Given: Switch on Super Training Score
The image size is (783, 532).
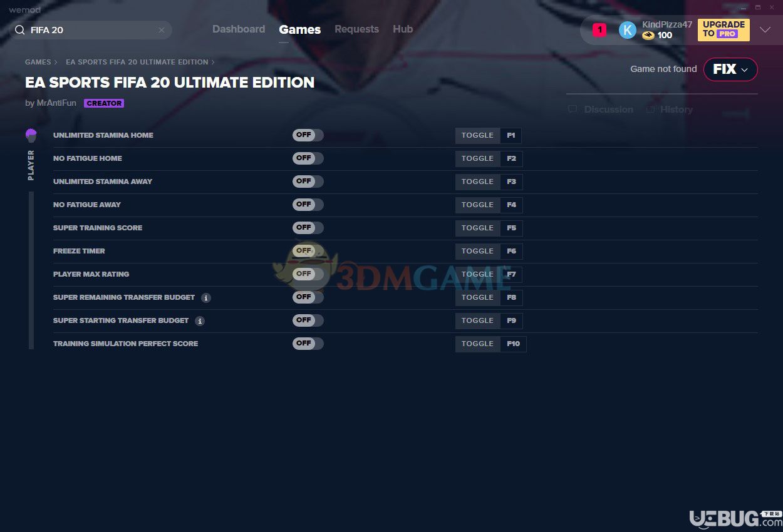Looking at the screenshot, I should [308, 228].
